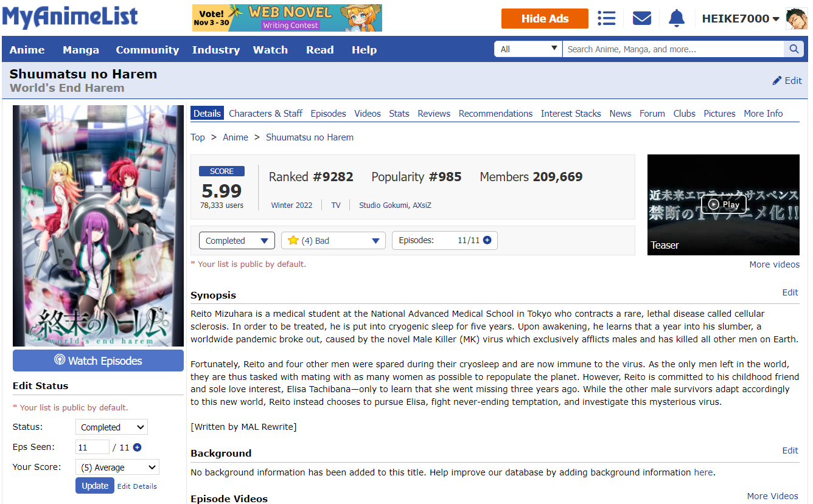Click More Videos beside Episode Videos
This screenshot has width=813, height=504.
click(x=773, y=496)
